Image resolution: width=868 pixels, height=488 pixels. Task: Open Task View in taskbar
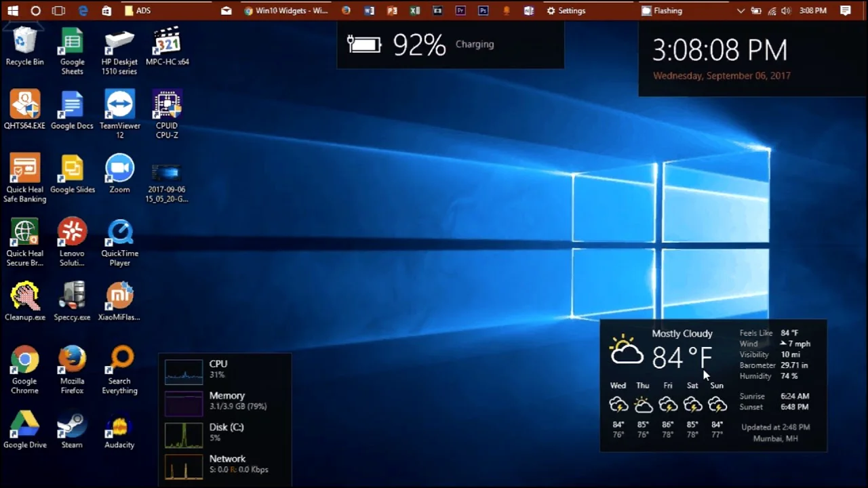59,11
